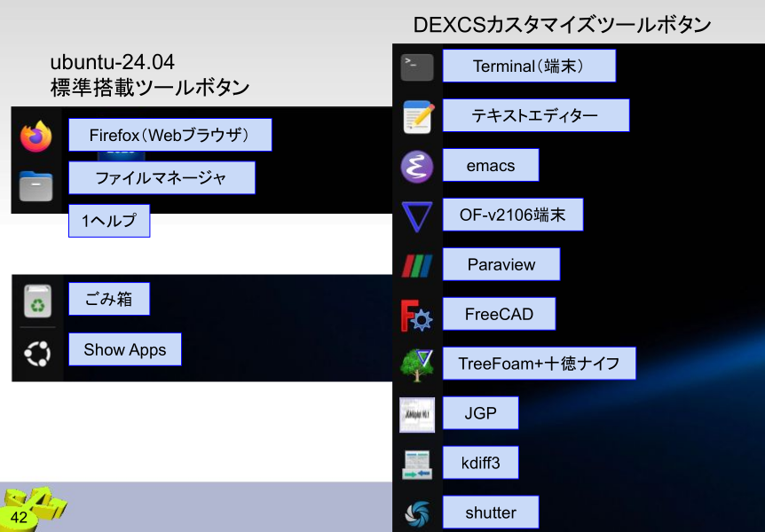Open the text editor notepad icon
765x532 pixels.
(417, 117)
